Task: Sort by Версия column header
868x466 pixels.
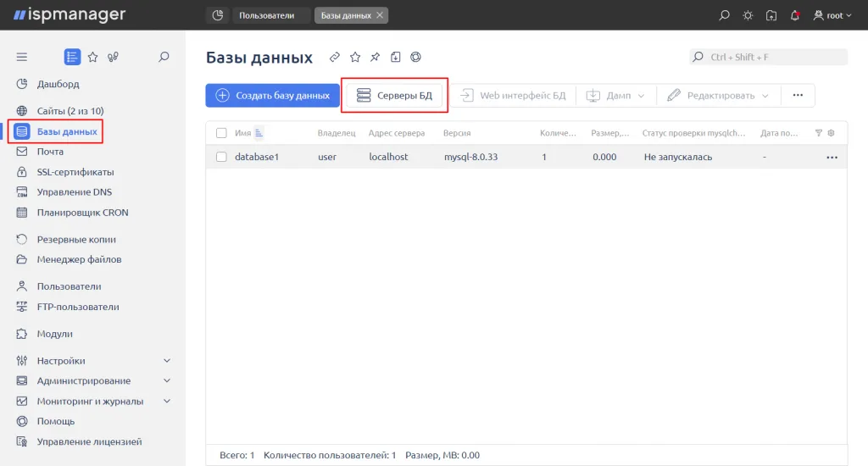Action: (457, 133)
